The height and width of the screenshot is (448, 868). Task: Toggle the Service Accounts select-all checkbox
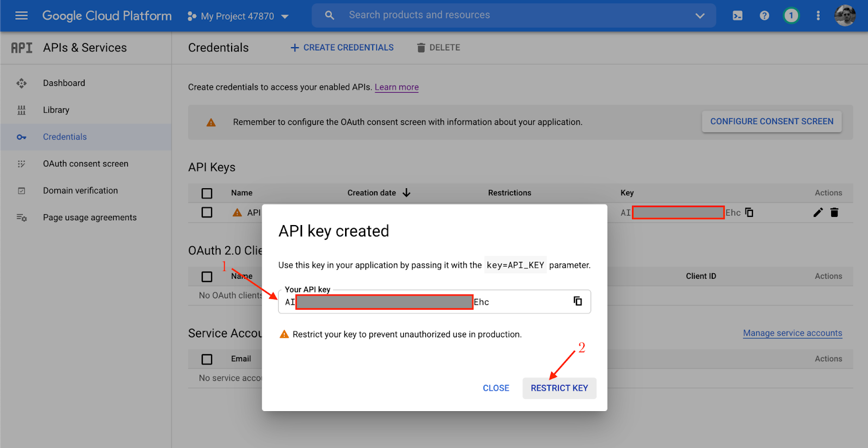(x=207, y=359)
